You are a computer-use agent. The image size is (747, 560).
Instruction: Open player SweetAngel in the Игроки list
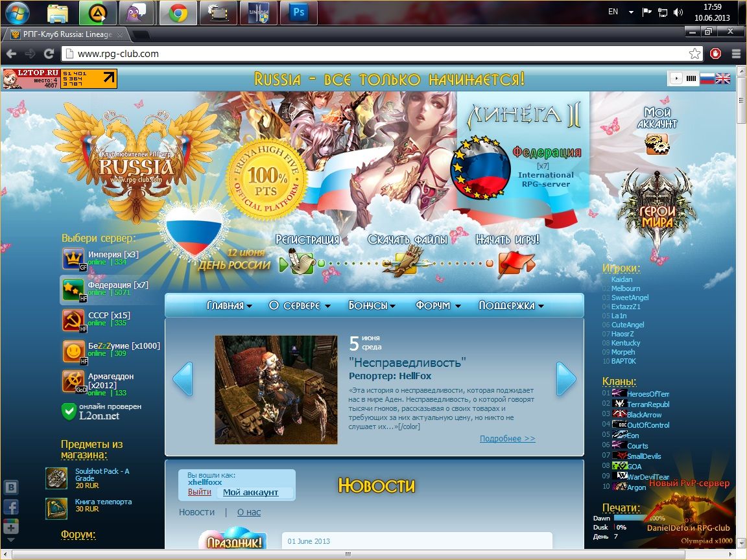click(x=630, y=297)
